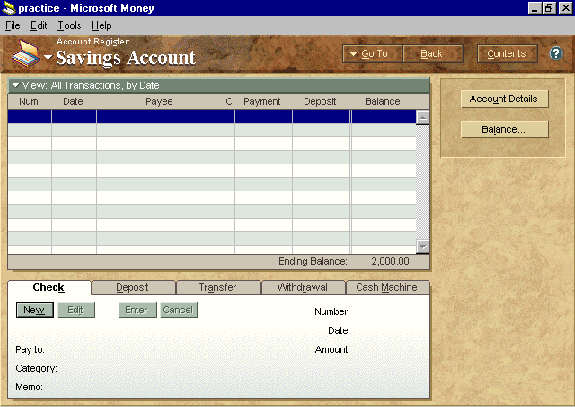
Task: Open the Go To dropdown
Action: pos(372,54)
